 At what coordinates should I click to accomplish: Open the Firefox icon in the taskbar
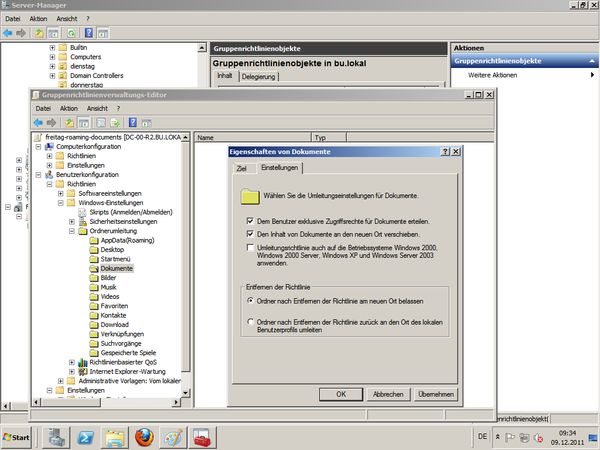click(x=144, y=437)
